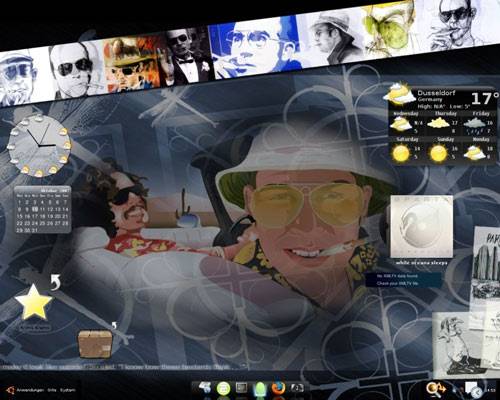Select highlighted day 10 in calendar widget
500x400 pixels.
point(35,209)
